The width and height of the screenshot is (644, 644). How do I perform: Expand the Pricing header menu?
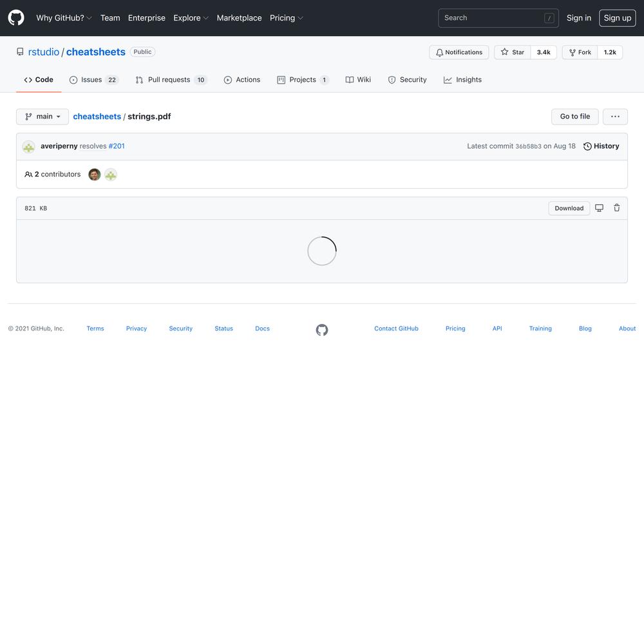tap(287, 18)
